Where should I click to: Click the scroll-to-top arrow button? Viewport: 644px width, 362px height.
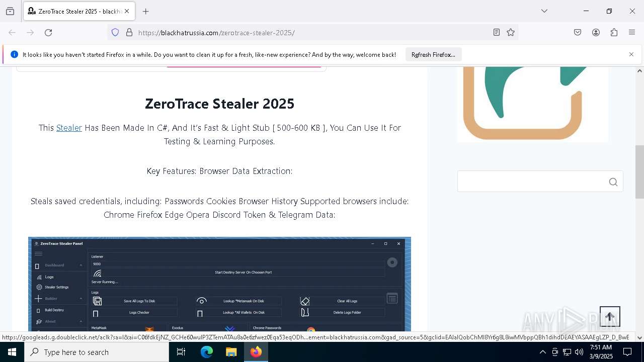point(610,317)
